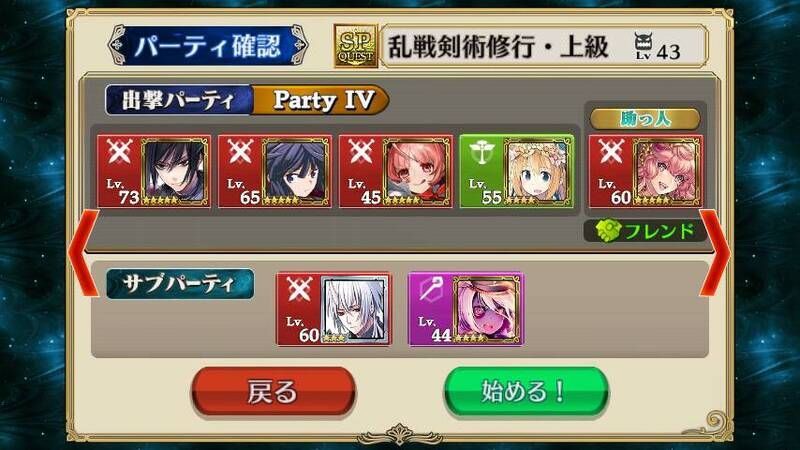
Task: Select the Lv.65 dark-haired character card
Action: pyautogui.click(x=274, y=171)
